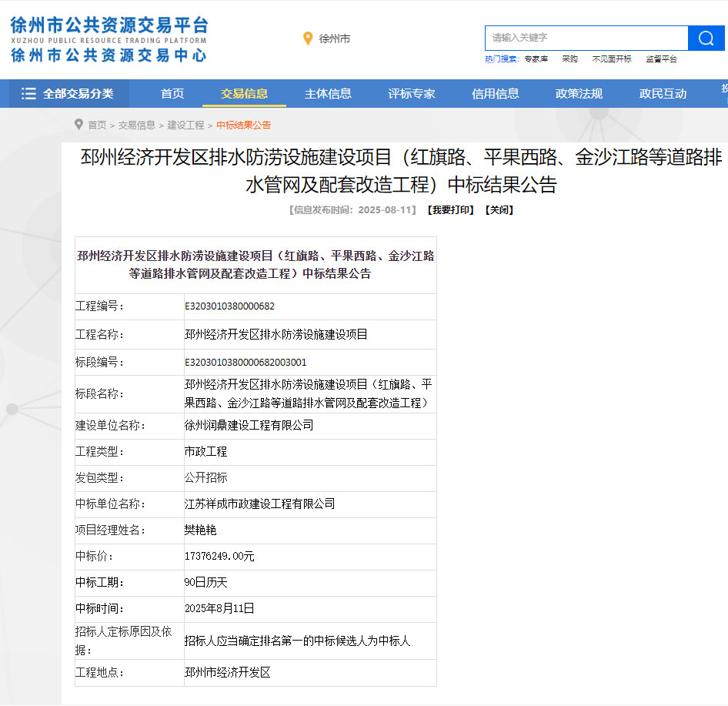The height and width of the screenshot is (706, 728).
Task: Focus the 请输入关键字 search field
Action: (586, 38)
